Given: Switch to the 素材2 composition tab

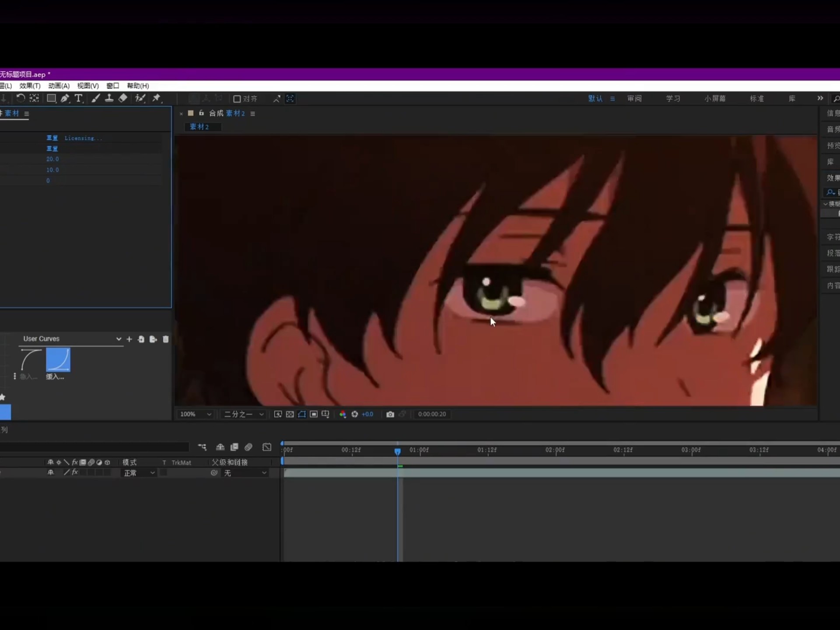Looking at the screenshot, I should 203,127.
